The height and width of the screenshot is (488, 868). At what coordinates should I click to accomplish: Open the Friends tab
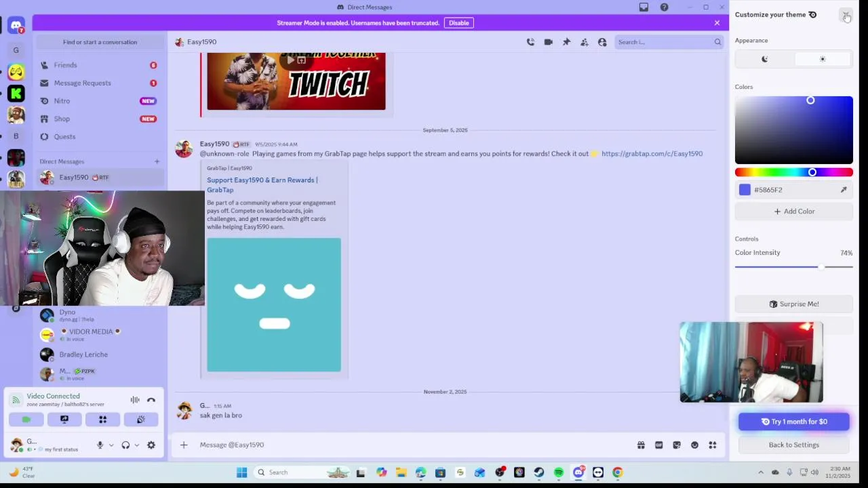pos(99,65)
